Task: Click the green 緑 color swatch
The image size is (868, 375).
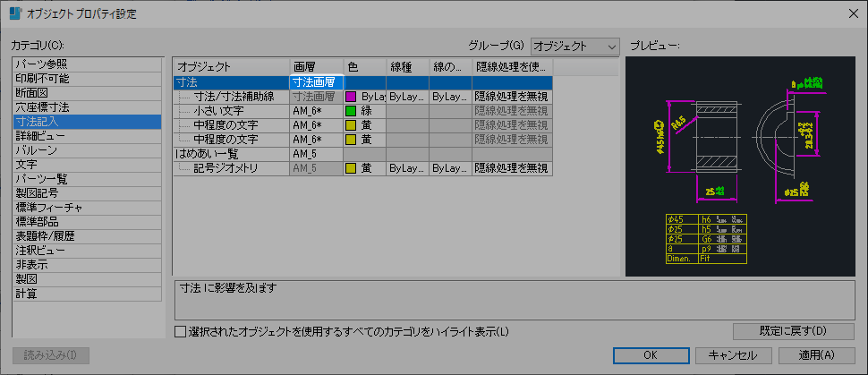Action: [351, 111]
